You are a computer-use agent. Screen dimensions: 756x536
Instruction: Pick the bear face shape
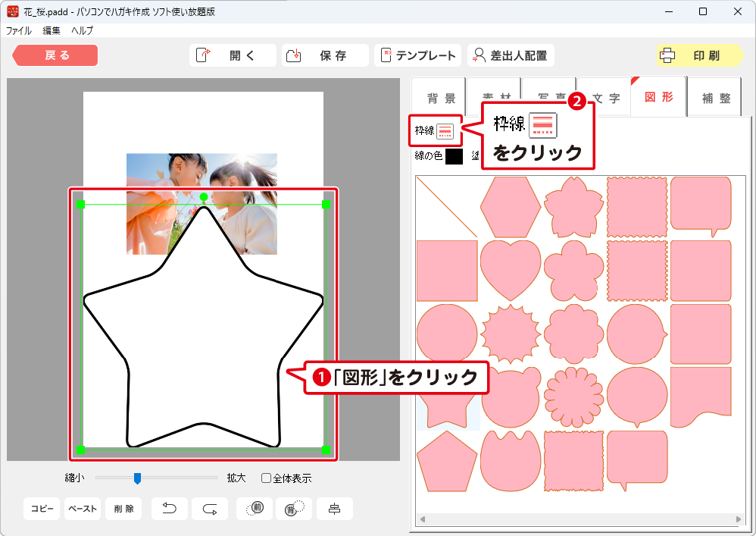click(x=511, y=397)
